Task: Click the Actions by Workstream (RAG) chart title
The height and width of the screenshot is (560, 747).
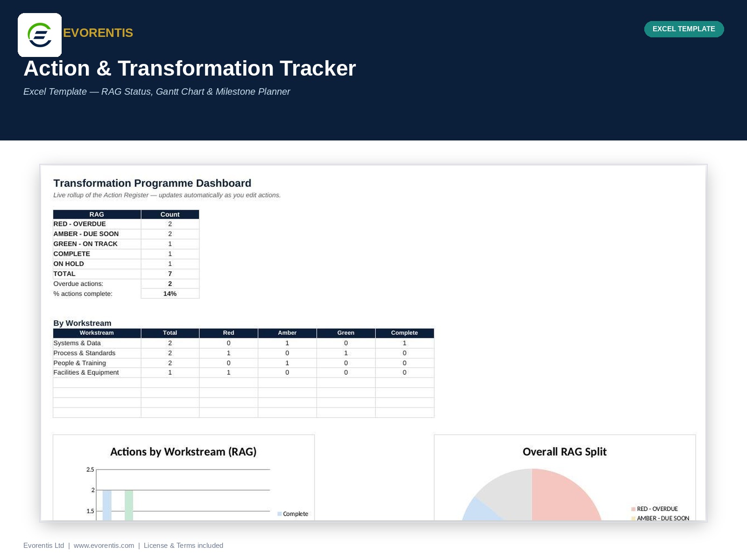Action: pyautogui.click(x=183, y=452)
